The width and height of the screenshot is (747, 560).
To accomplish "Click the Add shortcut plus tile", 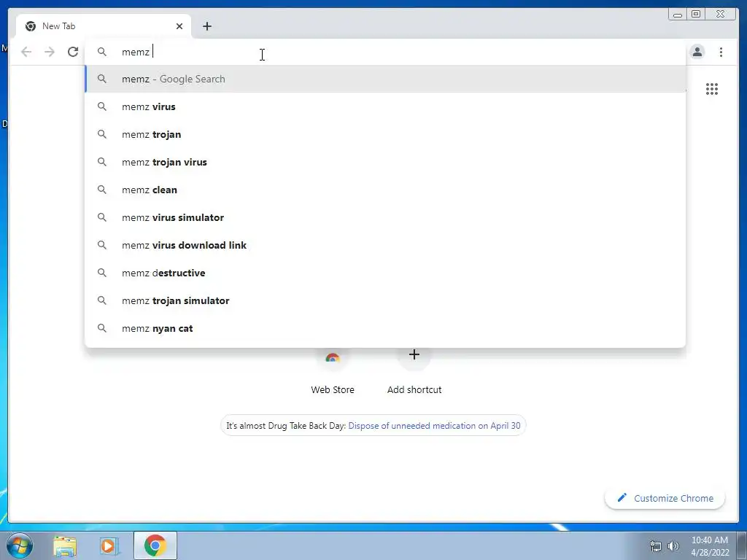I will 414,374.
